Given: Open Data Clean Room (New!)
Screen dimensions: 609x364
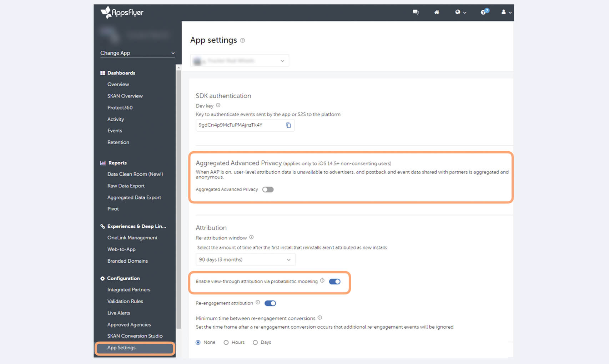Looking at the screenshot, I should click(135, 174).
